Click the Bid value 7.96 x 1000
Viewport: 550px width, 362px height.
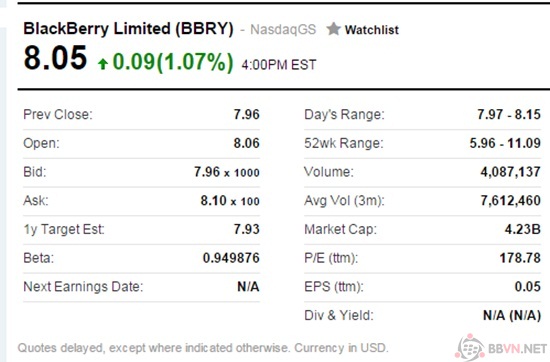tap(227, 172)
